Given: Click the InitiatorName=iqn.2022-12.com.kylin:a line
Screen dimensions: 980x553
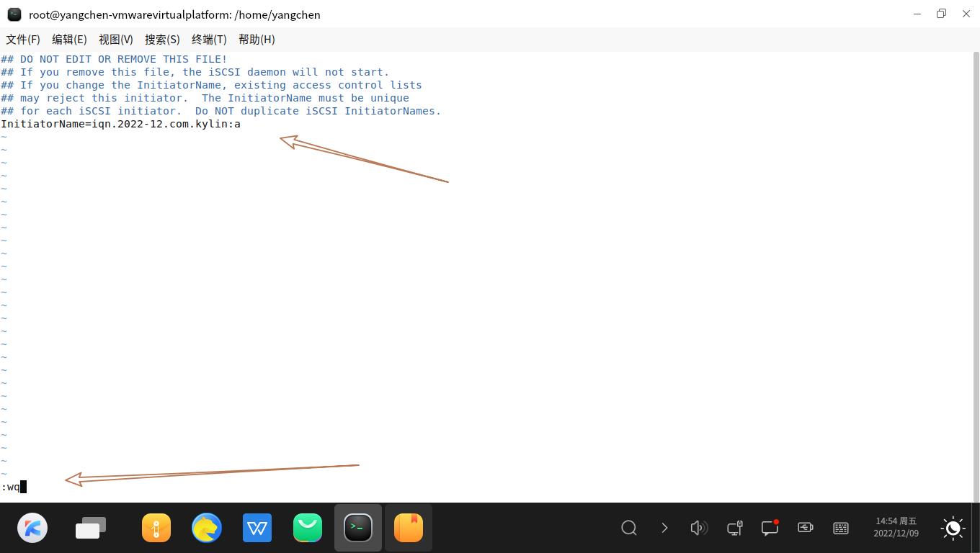Looking at the screenshot, I should pos(120,124).
